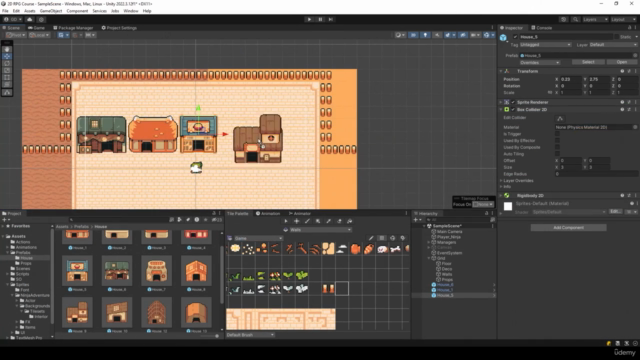Click the prefab Select button
The height and width of the screenshot is (360, 640).
[588, 62]
